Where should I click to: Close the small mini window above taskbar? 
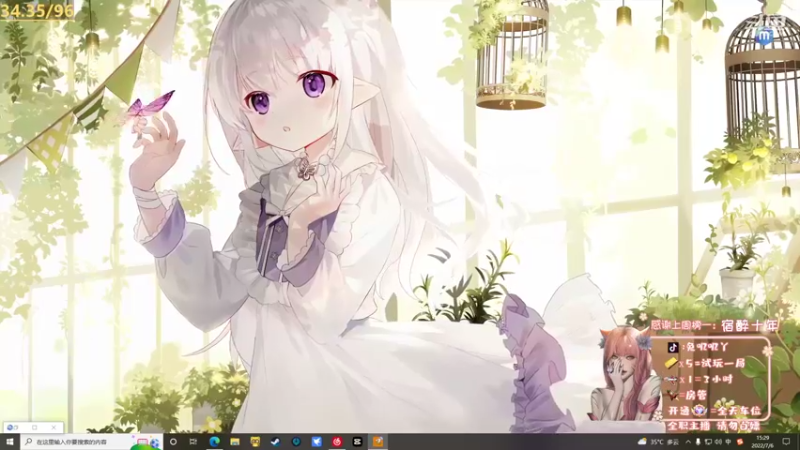(54, 427)
